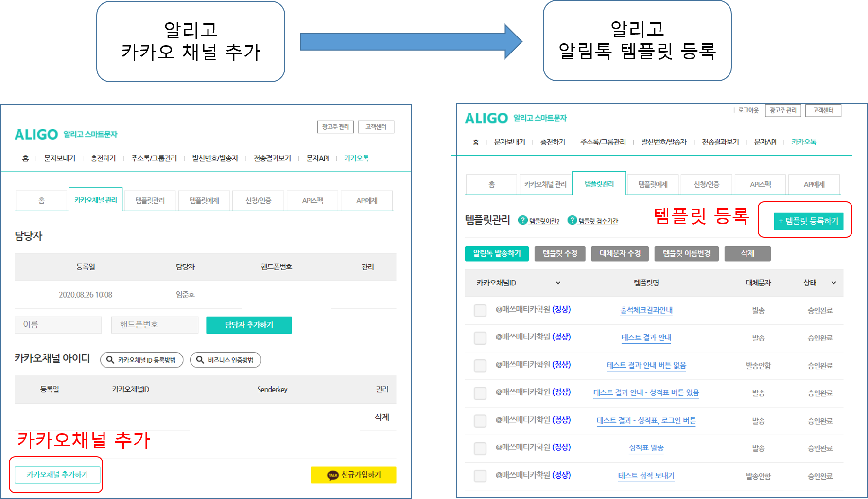This screenshot has width=868, height=499.
Task: Open 카카오채널 관리 tab in left window
Action: (x=96, y=199)
